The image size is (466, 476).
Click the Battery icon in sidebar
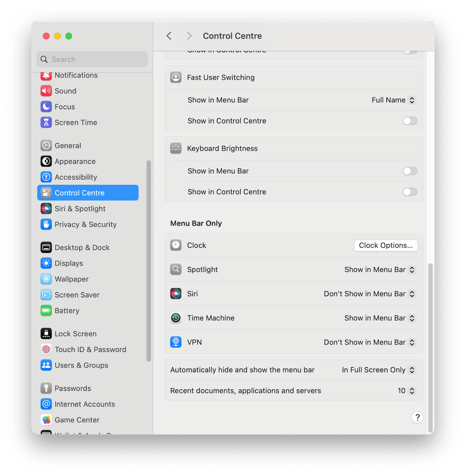point(46,310)
